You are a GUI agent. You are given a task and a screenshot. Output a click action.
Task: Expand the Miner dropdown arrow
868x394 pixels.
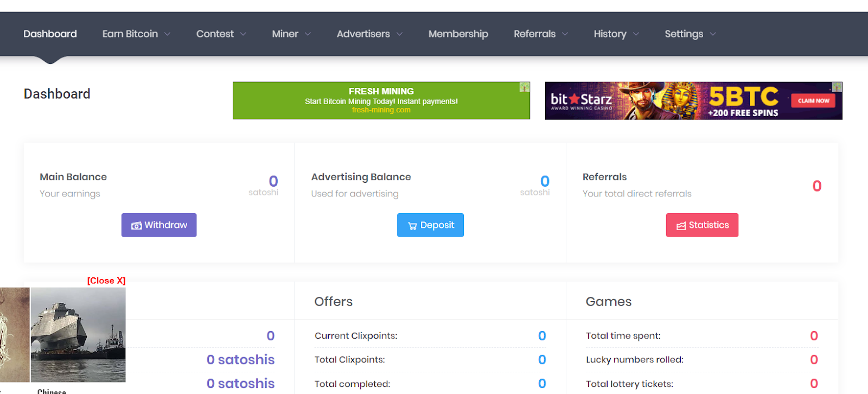coord(308,34)
